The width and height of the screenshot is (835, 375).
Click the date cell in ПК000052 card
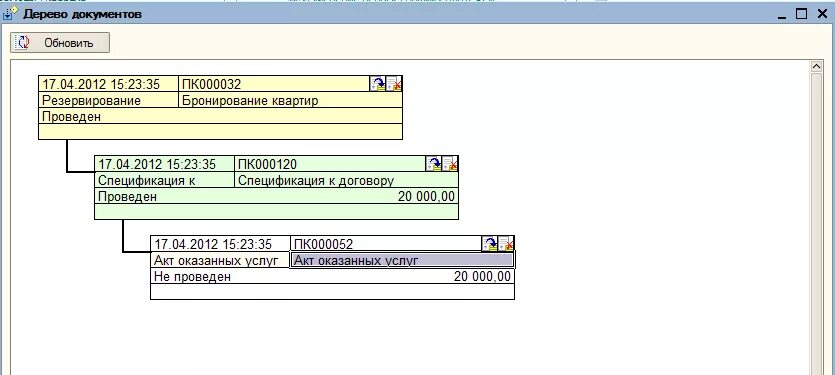(x=220, y=244)
